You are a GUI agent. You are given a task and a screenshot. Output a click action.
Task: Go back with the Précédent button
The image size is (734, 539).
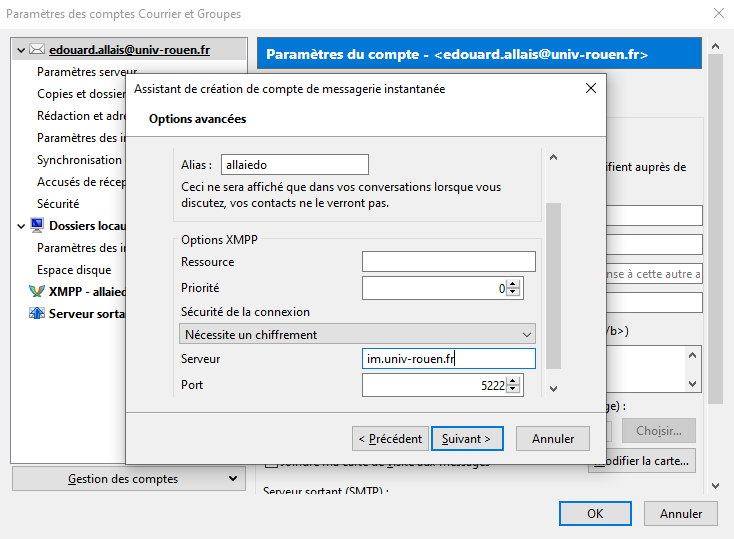pyautogui.click(x=390, y=438)
